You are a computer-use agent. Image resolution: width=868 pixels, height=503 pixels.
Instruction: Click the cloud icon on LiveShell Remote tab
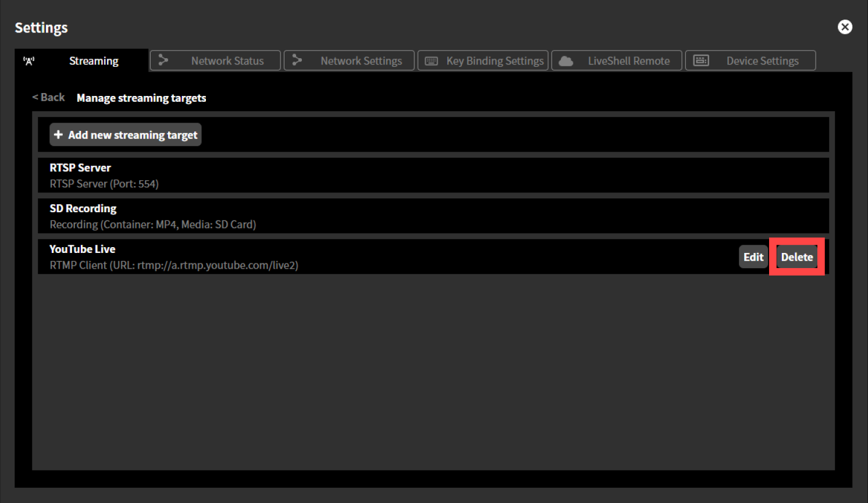(565, 60)
